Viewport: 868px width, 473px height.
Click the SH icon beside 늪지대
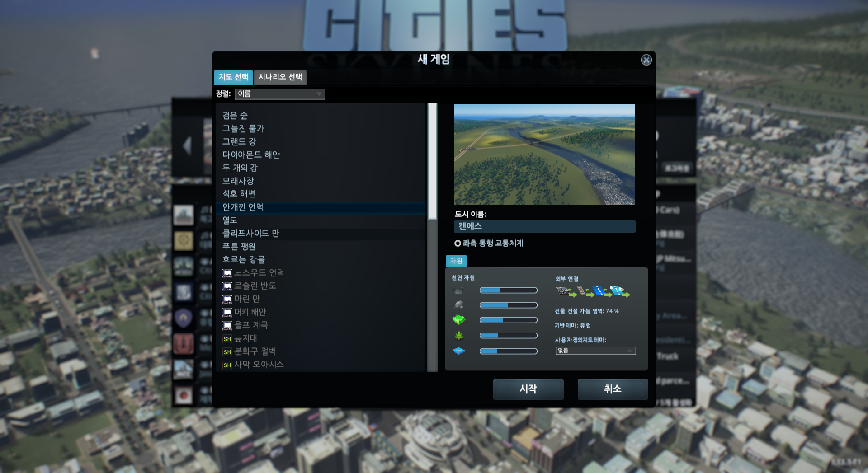[x=227, y=339]
